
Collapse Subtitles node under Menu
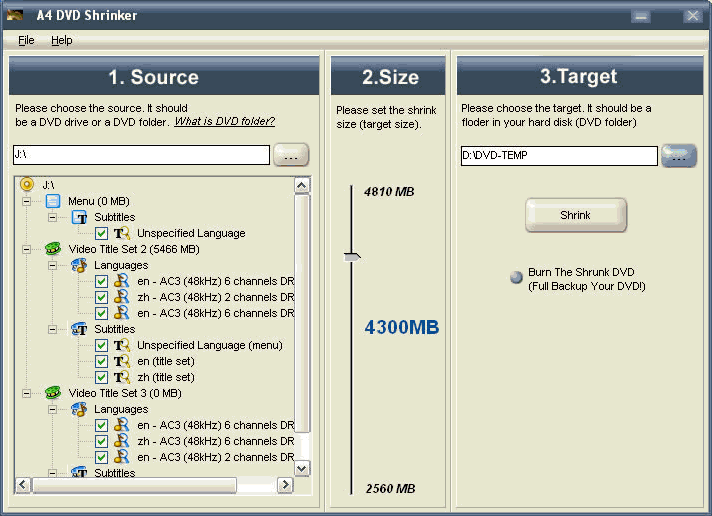(x=53, y=217)
